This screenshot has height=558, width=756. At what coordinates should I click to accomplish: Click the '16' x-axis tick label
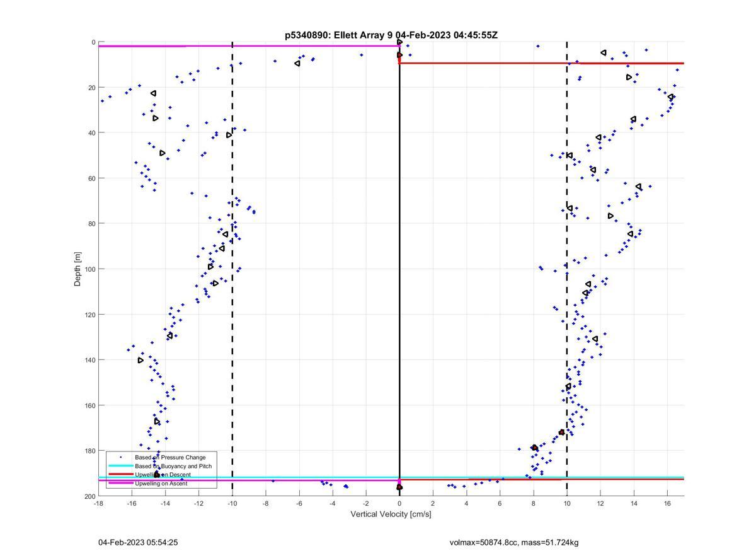[667, 503]
